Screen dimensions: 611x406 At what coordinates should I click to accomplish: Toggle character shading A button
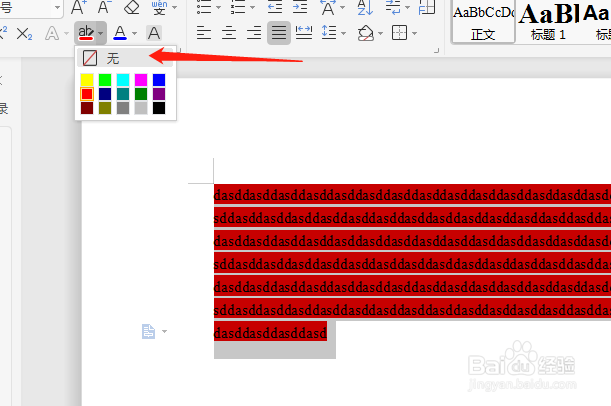(154, 33)
